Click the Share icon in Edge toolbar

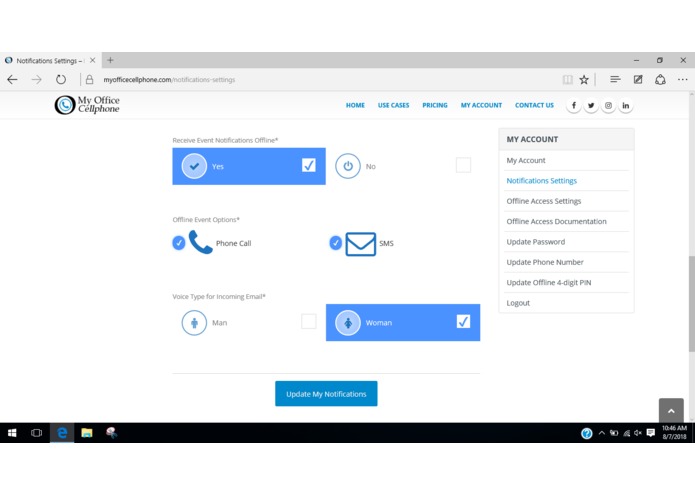(x=660, y=80)
